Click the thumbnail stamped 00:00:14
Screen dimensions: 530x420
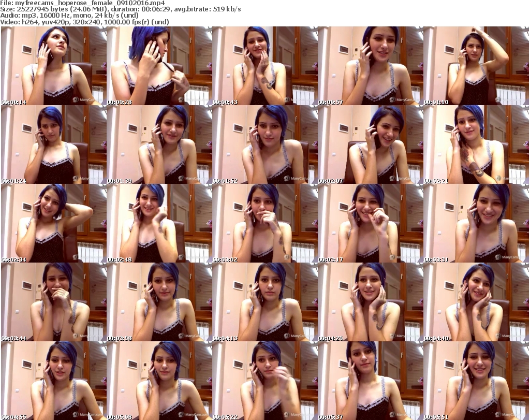point(53,66)
